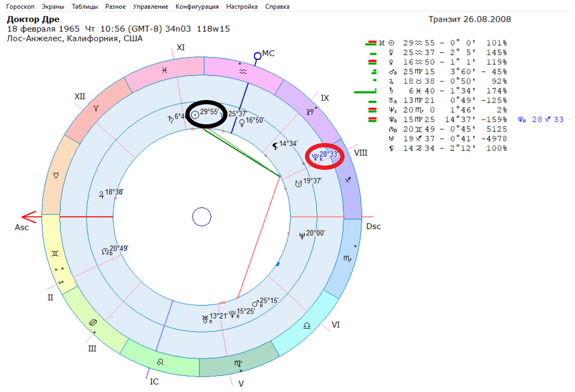The image size is (575, 392).
Task: Open the Гороскоп menu
Action: [x=20, y=7]
